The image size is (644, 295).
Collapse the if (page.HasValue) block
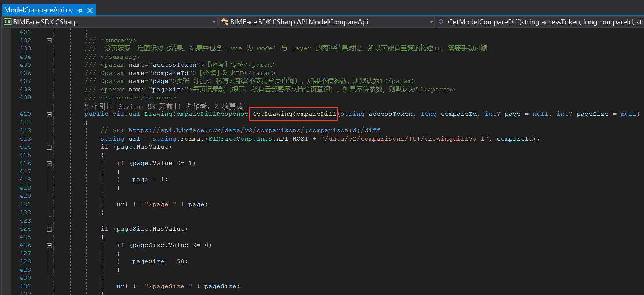(x=49, y=147)
